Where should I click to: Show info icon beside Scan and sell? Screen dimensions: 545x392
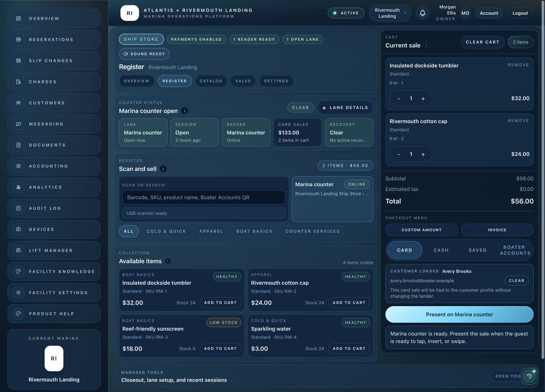pyautogui.click(x=163, y=169)
